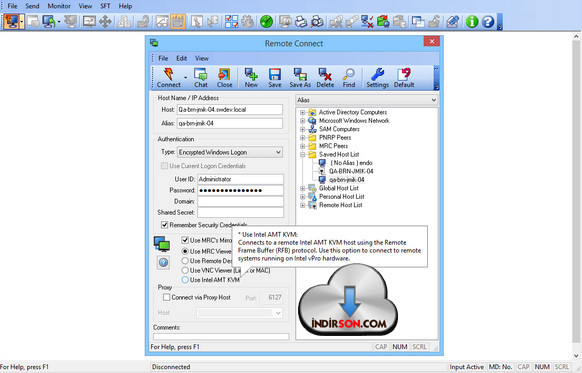Click the cascading windows icon in main toolbar
The width and height of the screenshot is (582, 373).
click(x=418, y=22)
